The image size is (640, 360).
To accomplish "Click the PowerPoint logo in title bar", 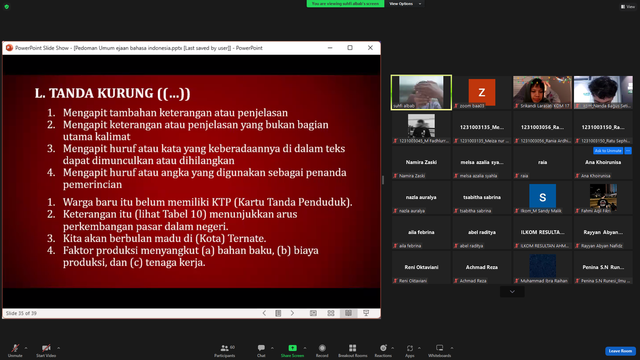I will click(x=9, y=48).
